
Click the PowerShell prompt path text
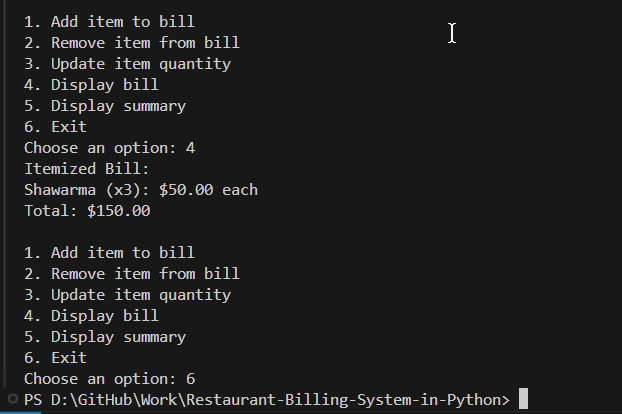(x=267, y=400)
